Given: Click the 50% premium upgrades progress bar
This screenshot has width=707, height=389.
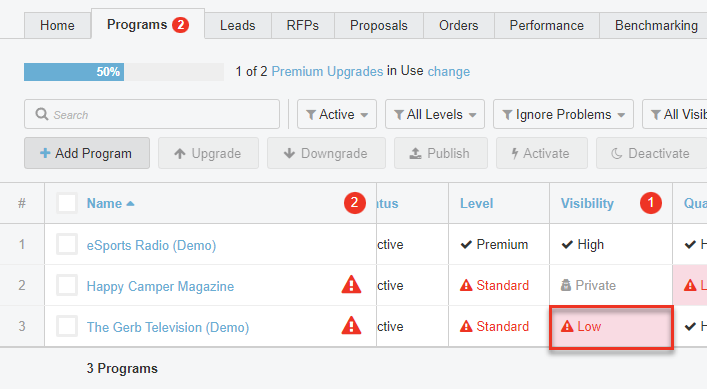Looking at the screenshot, I should coord(124,72).
